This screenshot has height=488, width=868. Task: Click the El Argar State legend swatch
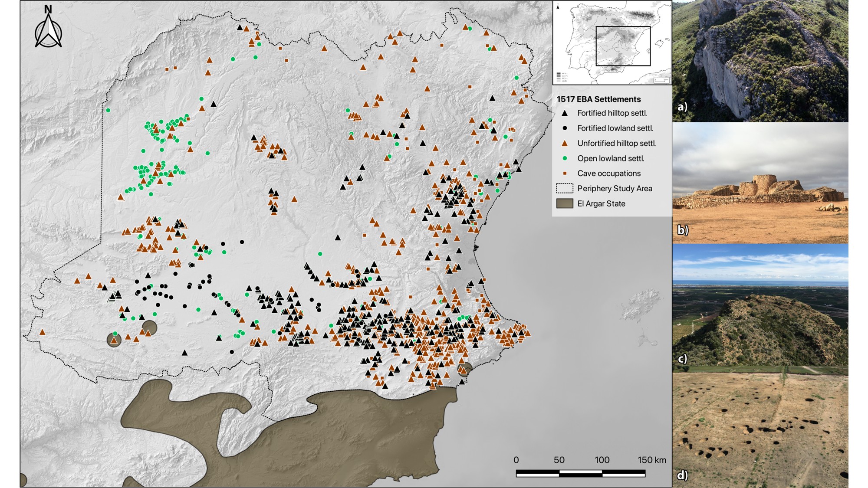[x=565, y=203]
